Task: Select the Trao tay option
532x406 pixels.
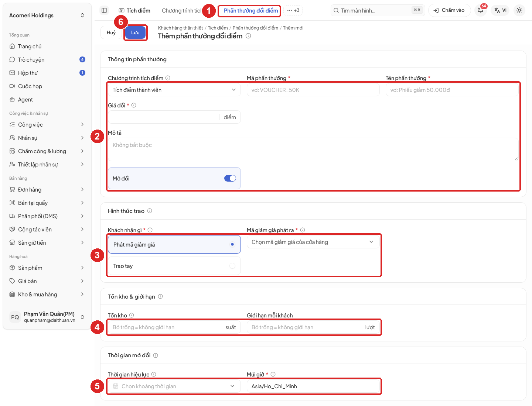Action: (174, 266)
